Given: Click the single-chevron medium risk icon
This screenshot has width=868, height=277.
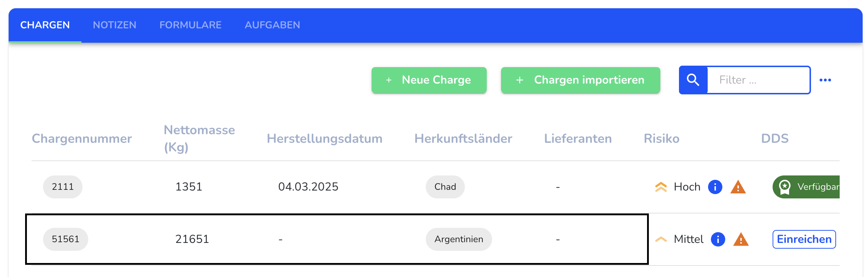Looking at the screenshot, I should click(x=661, y=239).
